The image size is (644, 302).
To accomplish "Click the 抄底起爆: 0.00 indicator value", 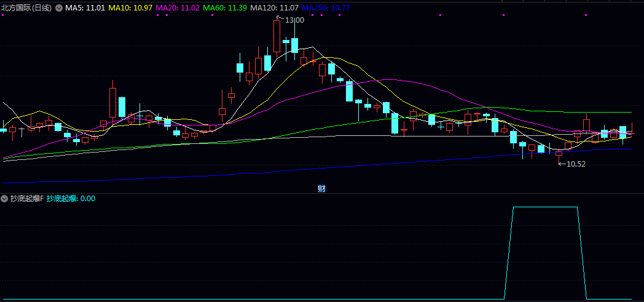I will [71, 199].
